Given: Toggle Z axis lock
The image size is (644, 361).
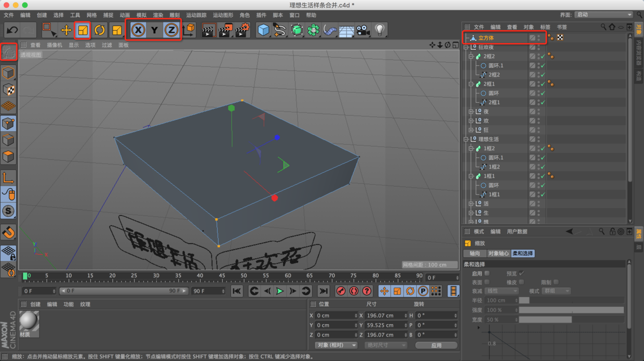Looking at the screenshot, I should tap(171, 30).
